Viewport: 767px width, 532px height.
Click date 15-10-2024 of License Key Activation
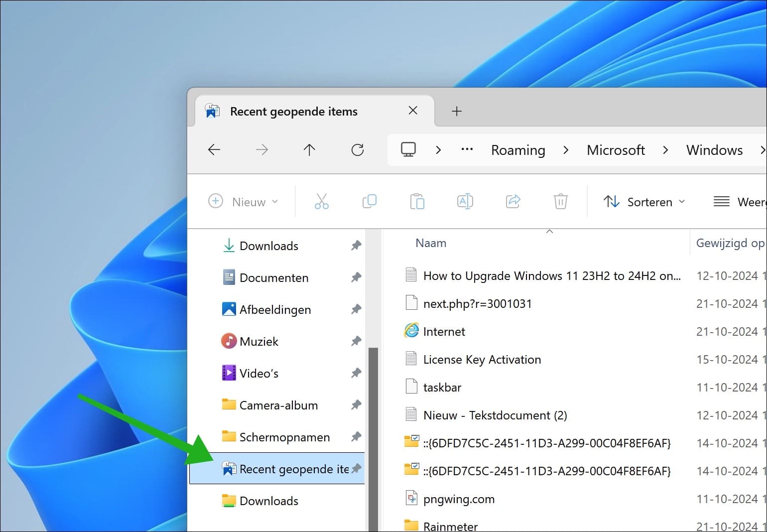727,360
